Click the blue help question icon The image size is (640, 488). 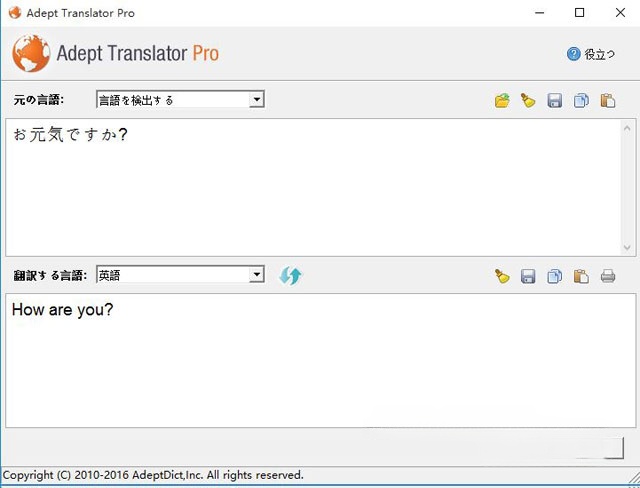573,53
